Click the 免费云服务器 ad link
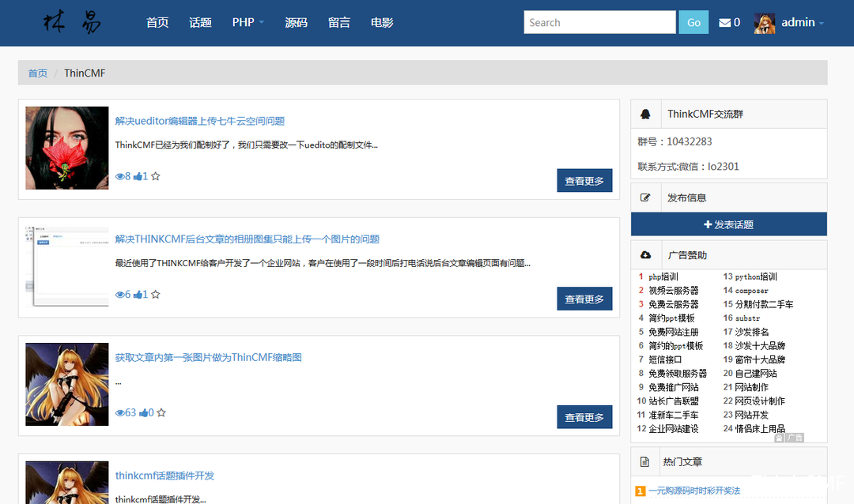 coord(673,304)
